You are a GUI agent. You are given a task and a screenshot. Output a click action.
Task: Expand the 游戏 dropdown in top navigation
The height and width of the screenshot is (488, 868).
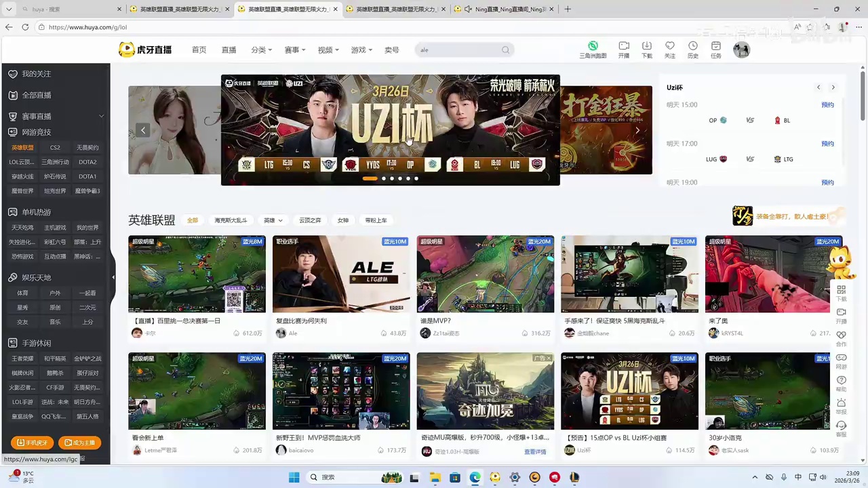pyautogui.click(x=361, y=50)
